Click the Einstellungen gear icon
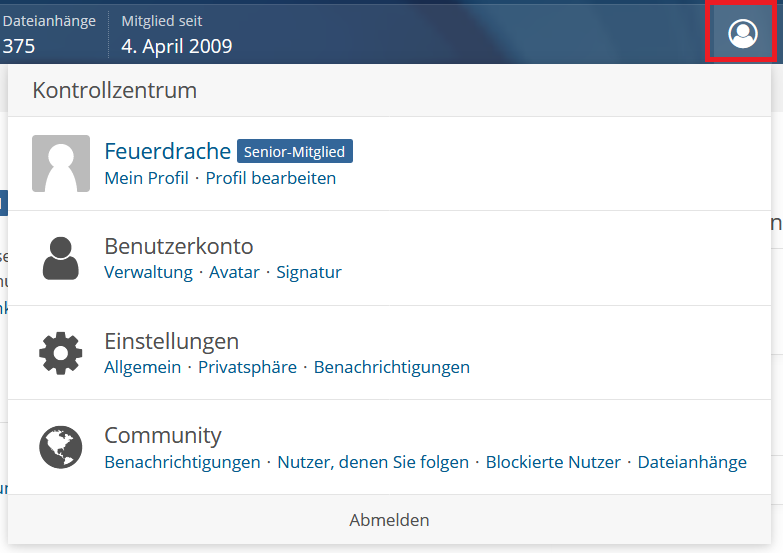 [61, 352]
